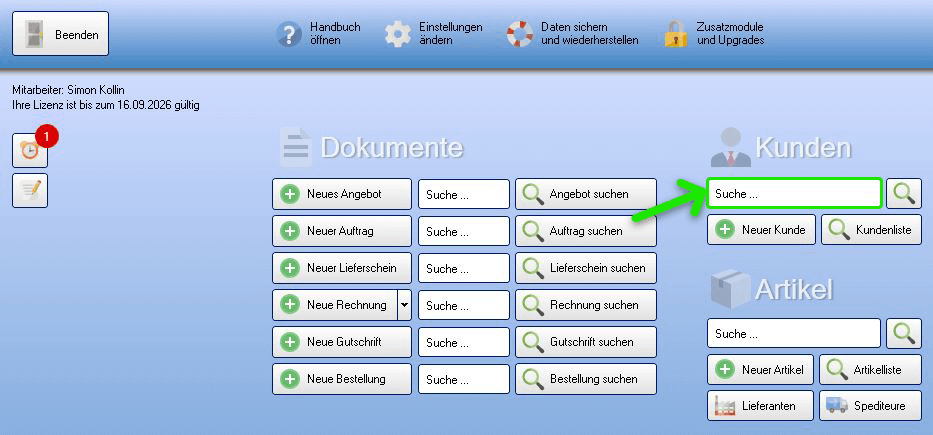
Task: Open Daten sichern und wiederherstellen
Action: click(x=572, y=34)
